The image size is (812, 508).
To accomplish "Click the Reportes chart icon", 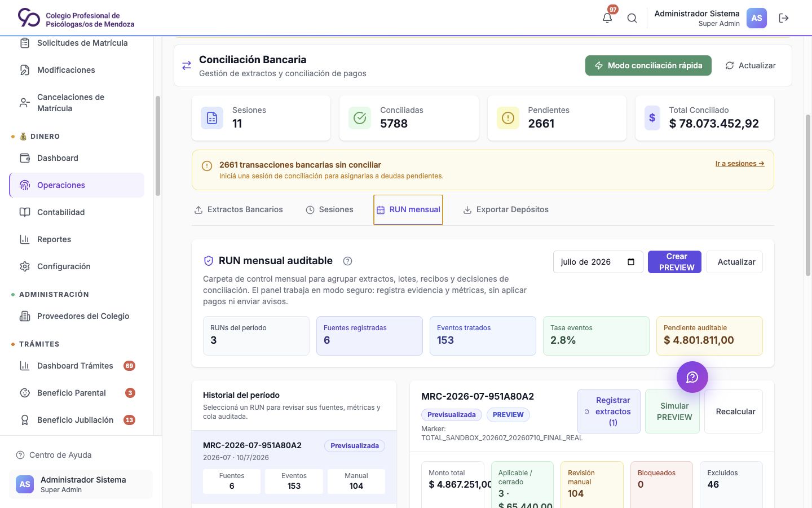I will (x=25, y=239).
